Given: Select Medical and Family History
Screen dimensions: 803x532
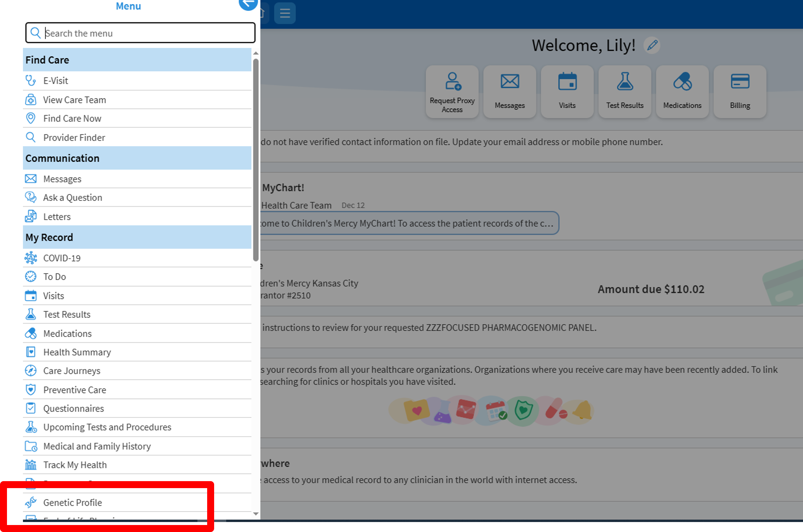Looking at the screenshot, I should pyautogui.click(x=97, y=446).
